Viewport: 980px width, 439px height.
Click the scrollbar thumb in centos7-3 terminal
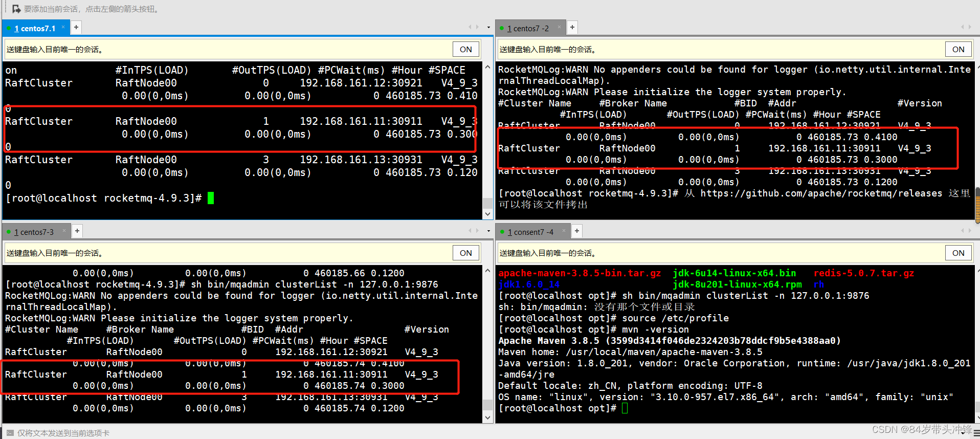tap(488, 405)
